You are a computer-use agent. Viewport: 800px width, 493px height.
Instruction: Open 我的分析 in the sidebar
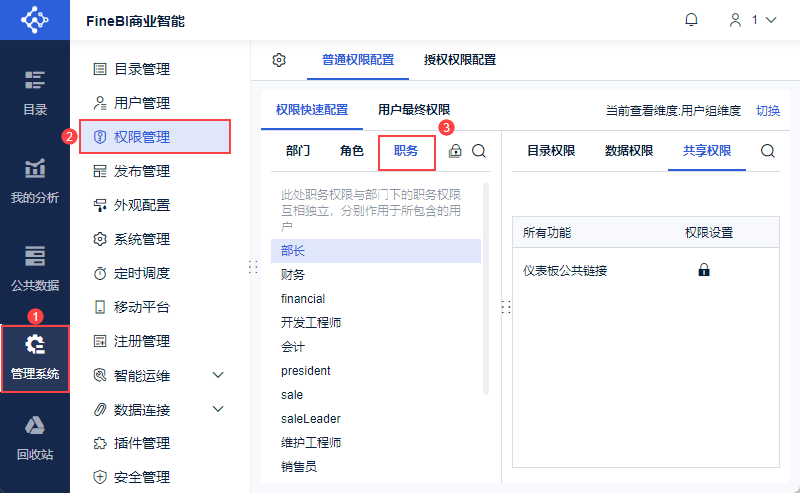tap(35, 181)
